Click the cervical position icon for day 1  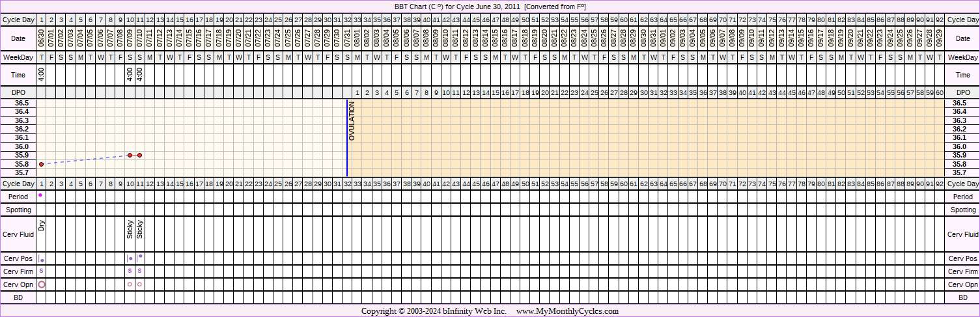tap(41, 259)
